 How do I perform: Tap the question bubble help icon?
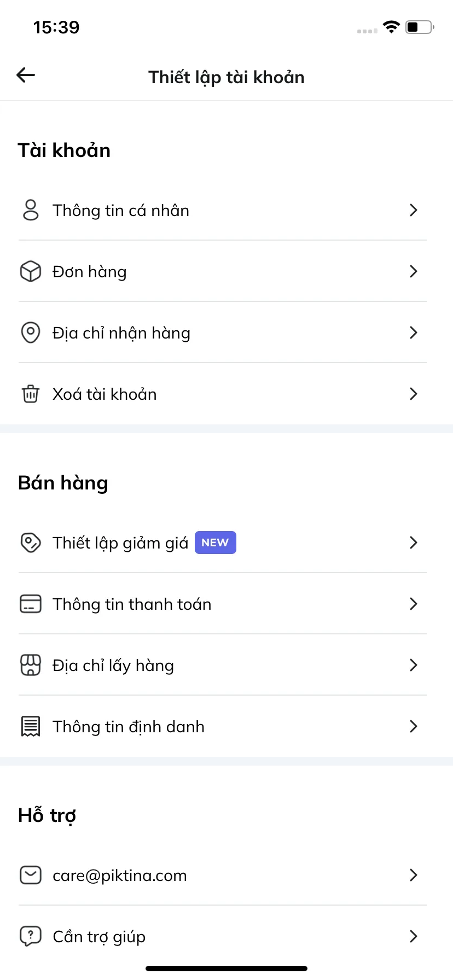point(31,936)
